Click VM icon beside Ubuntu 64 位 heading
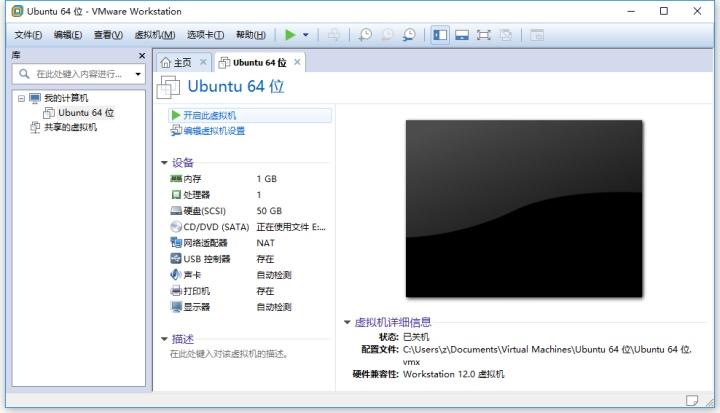The image size is (720, 413). [x=168, y=87]
